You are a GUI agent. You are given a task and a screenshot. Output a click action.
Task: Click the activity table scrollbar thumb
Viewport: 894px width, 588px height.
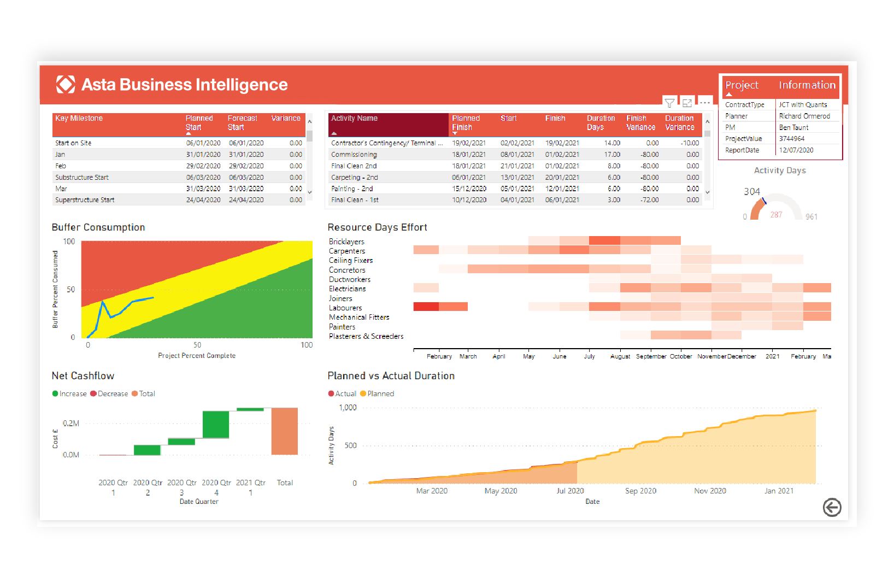[707, 133]
